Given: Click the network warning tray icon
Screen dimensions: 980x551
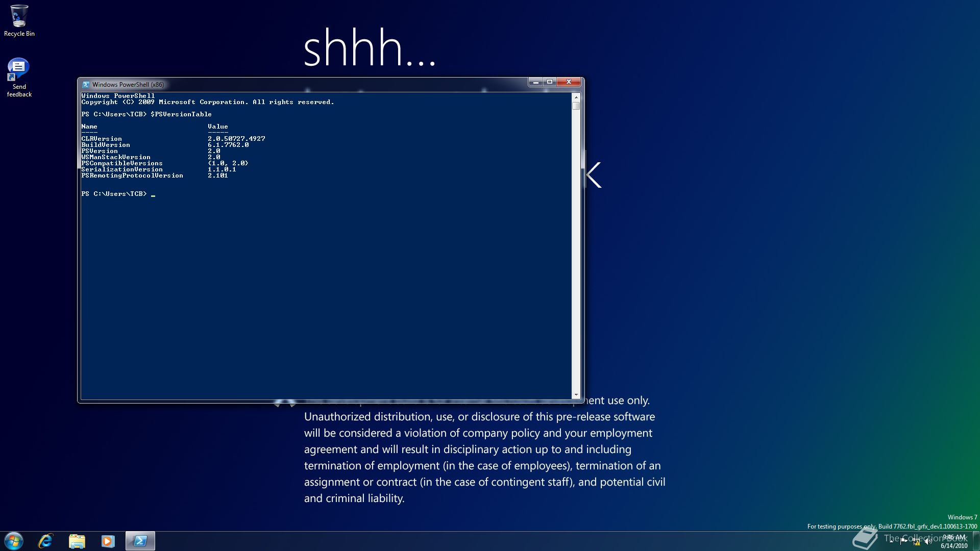Looking at the screenshot, I should click(917, 542).
